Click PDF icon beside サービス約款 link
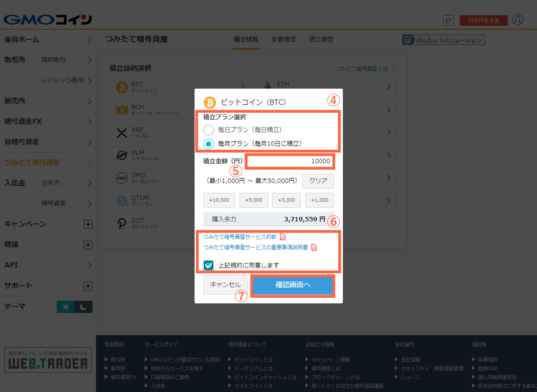The height and width of the screenshot is (392, 537). pos(283,237)
